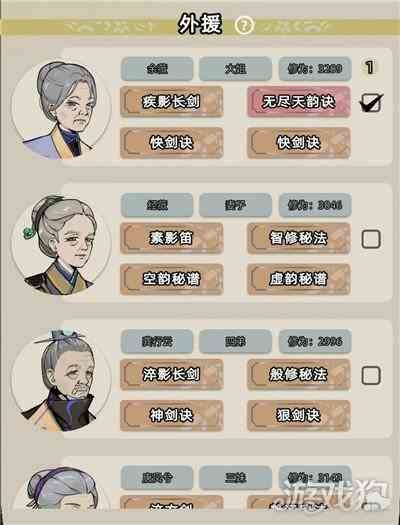
Task: Tap the 外援 title header
Action: coord(200,24)
